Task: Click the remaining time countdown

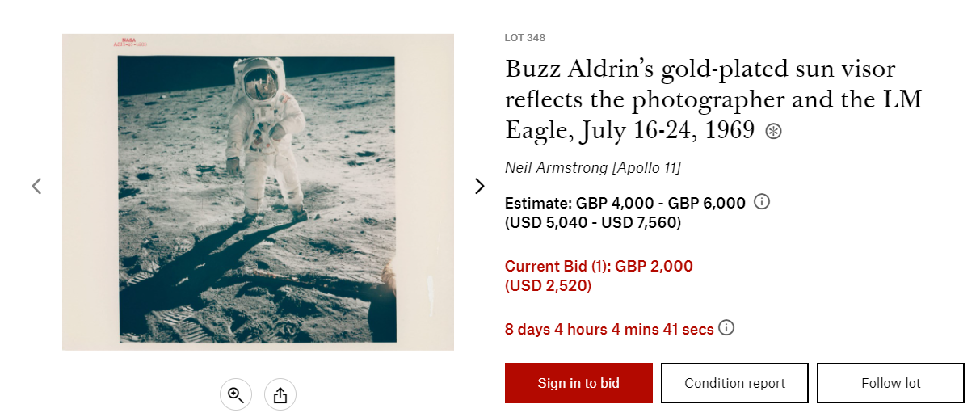Action: pyautogui.click(x=609, y=329)
